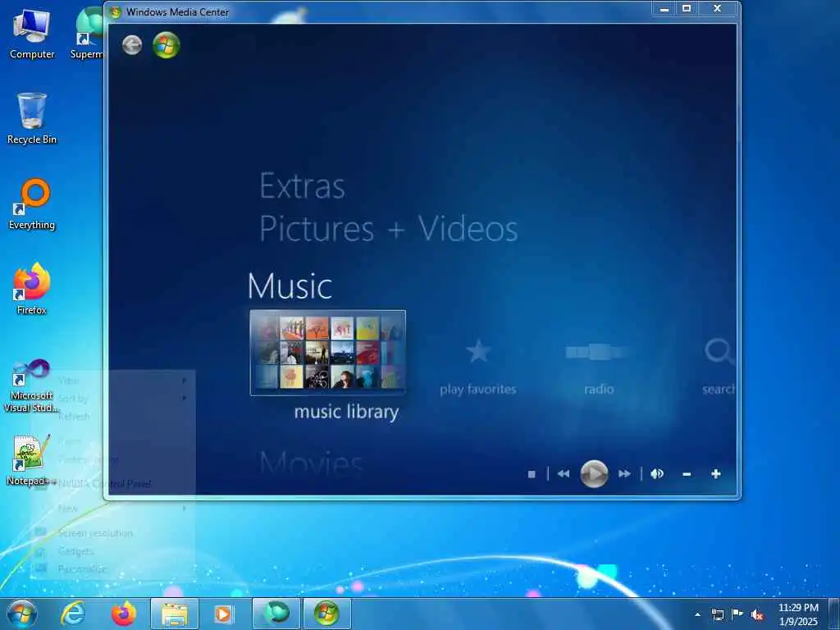The height and width of the screenshot is (630, 840).
Task: Click Show desktop strip beside clock
Action: [x=834, y=614]
